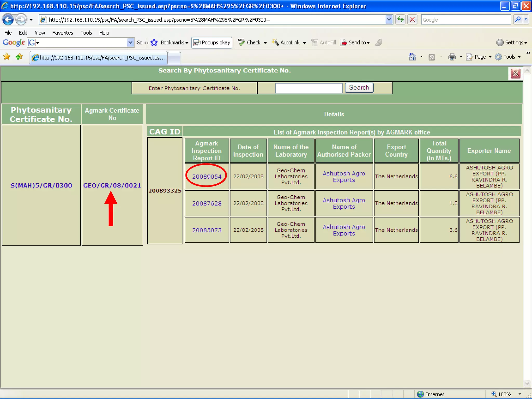The width and height of the screenshot is (532, 399).
Task: Open Agmark inspection report 20089054 link
Action: click(207, 177)
